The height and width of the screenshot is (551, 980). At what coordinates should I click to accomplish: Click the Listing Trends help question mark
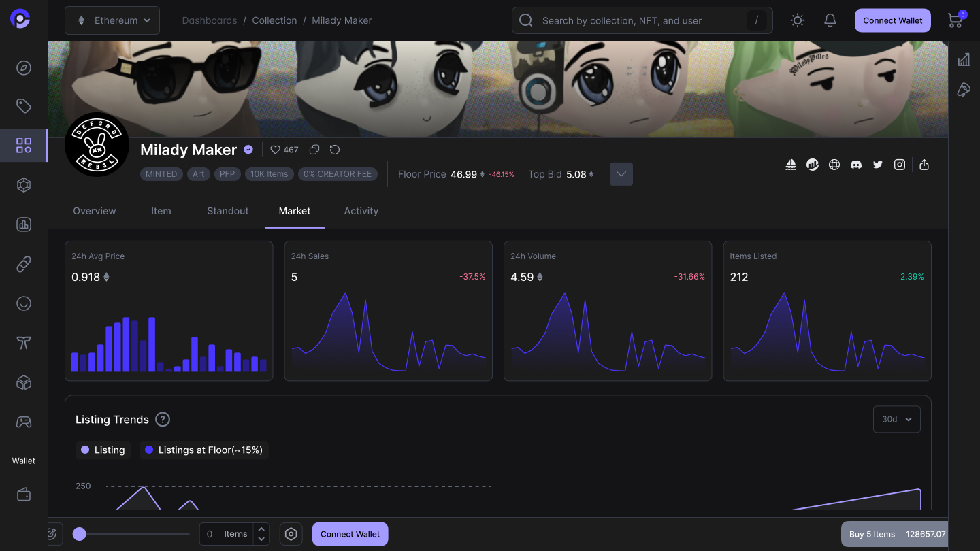tap(163, 419)
